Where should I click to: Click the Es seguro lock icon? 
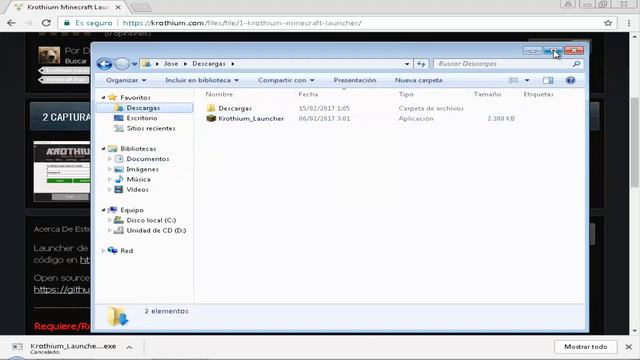(x=67, y=23)
